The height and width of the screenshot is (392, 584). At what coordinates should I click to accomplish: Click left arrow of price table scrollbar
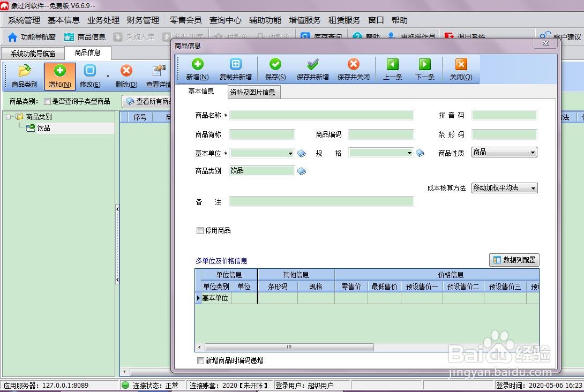click(x=199, y=348)
